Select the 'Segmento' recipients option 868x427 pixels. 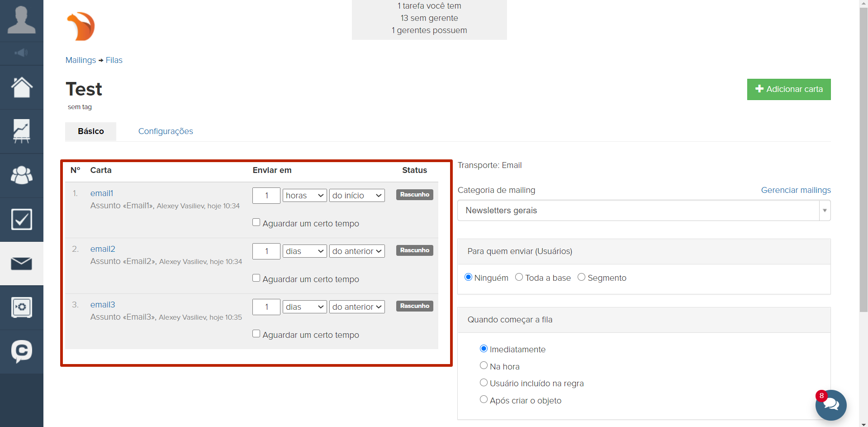tap(582, 277)
